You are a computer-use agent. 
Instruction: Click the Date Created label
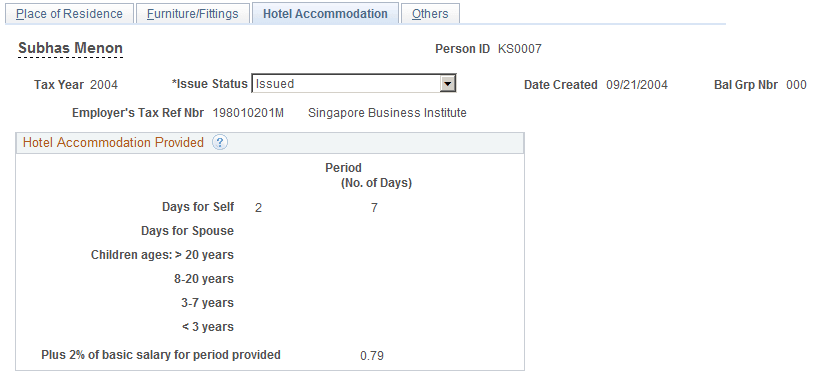click(560, 85)
